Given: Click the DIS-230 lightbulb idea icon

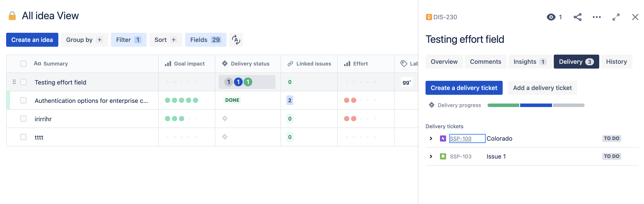Looking at the screenshot, I should (429, 17).
